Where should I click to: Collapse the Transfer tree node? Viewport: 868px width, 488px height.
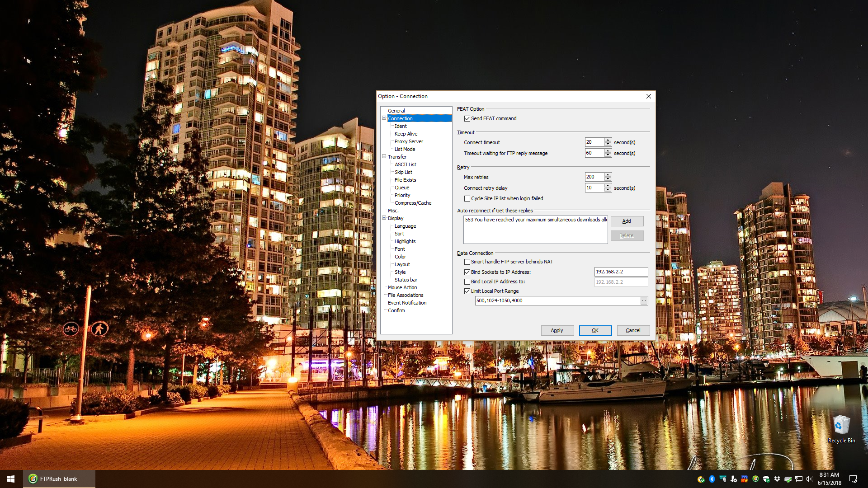pos(384,157)
